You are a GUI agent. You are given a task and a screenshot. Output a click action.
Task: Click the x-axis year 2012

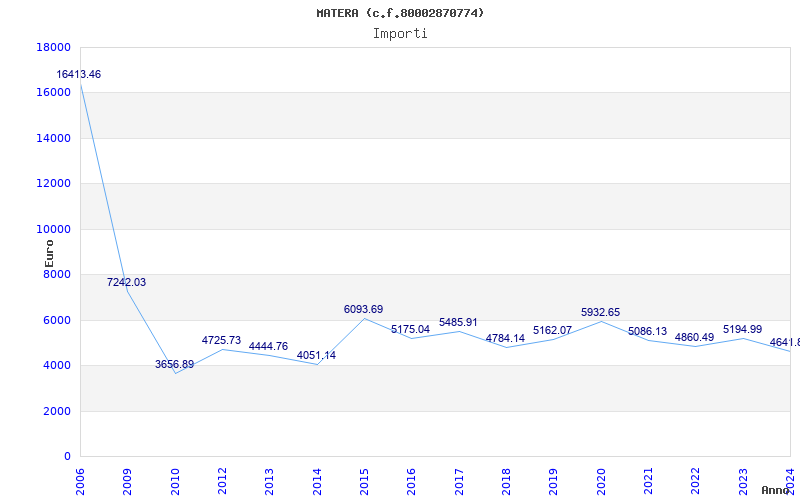[x=222, y=482]
